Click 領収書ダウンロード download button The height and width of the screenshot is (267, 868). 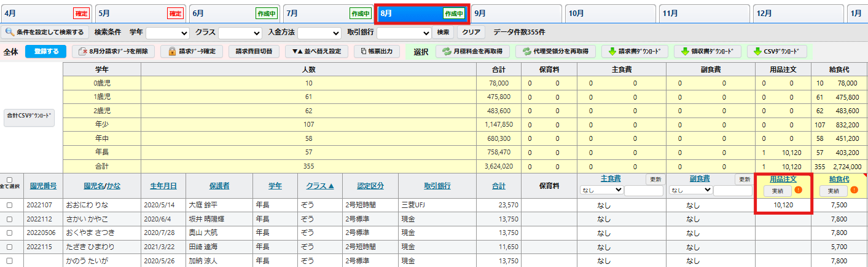click(707, 52)
